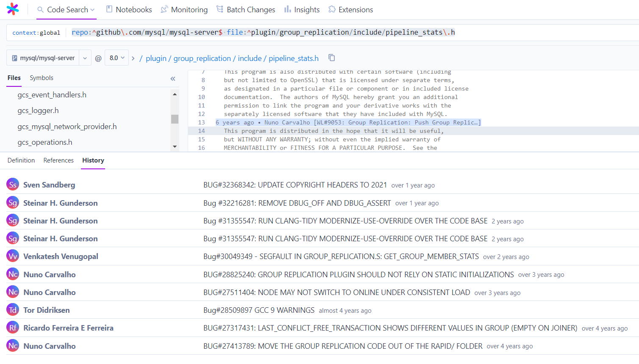Click author name Sven Sandberg

pos(49,185)
